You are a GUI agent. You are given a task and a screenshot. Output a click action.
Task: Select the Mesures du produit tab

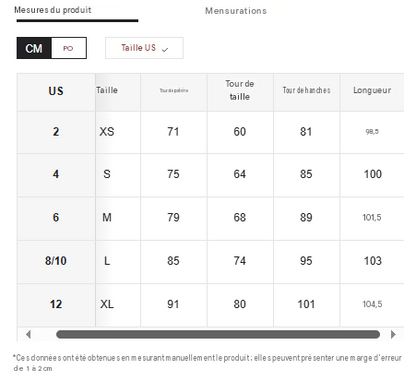53,10
